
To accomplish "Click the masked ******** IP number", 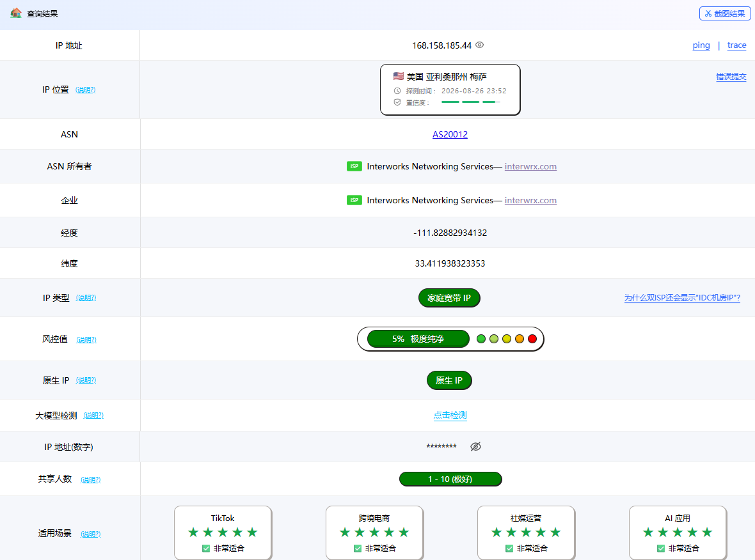I will click(x=441, y=447).
